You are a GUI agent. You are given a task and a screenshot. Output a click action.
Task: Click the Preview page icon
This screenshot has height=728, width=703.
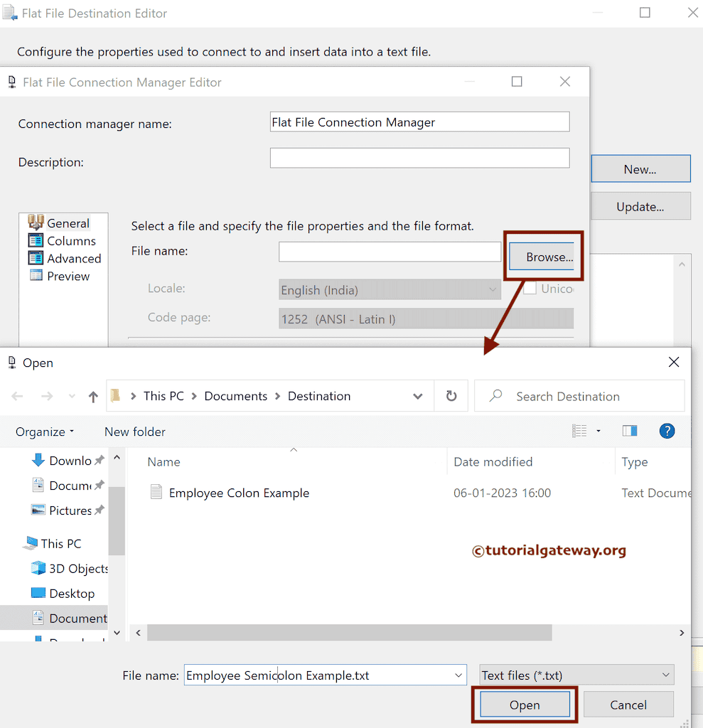pos(36,275)
